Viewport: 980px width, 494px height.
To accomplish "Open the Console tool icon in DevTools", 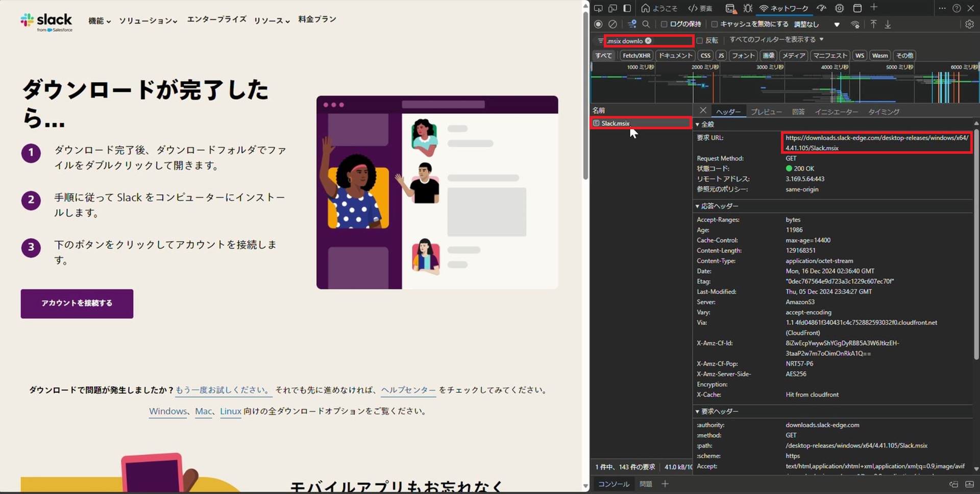I will tap(730, 8).
